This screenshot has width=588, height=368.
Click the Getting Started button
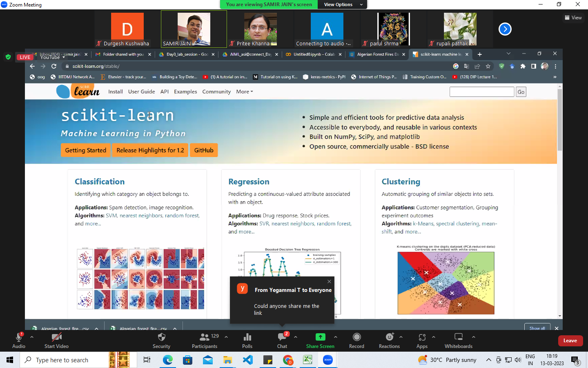86,150
